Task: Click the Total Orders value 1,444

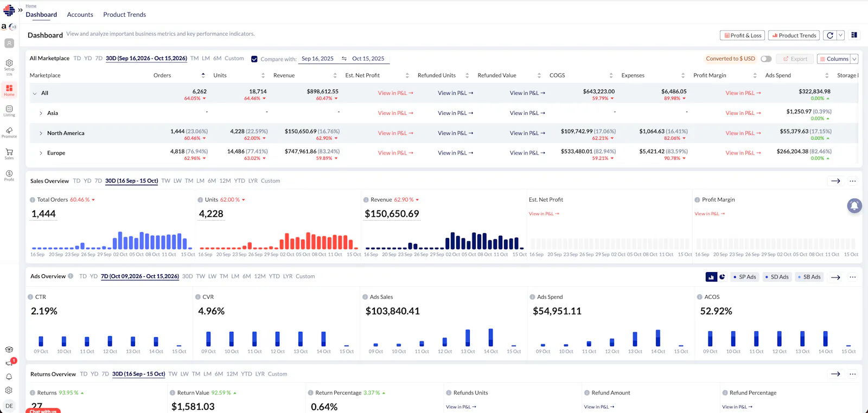Action: pyautogui.click(x=43, y=214)
